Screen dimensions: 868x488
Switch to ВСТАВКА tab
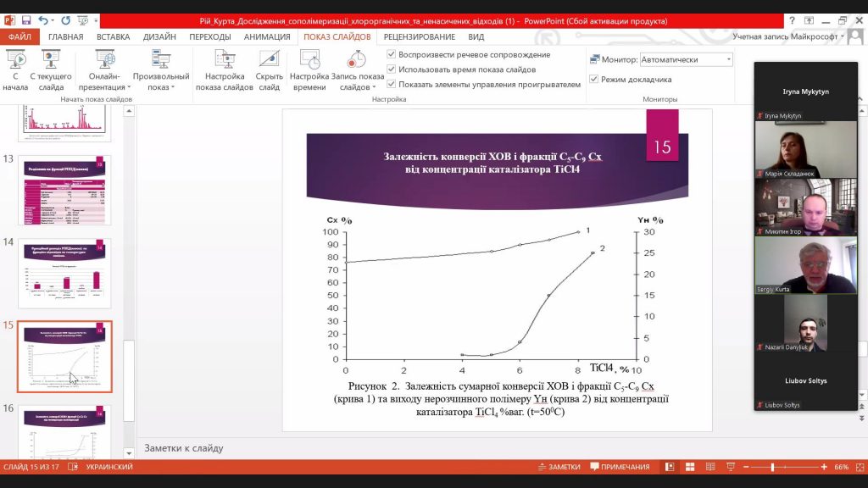point(113,37)
